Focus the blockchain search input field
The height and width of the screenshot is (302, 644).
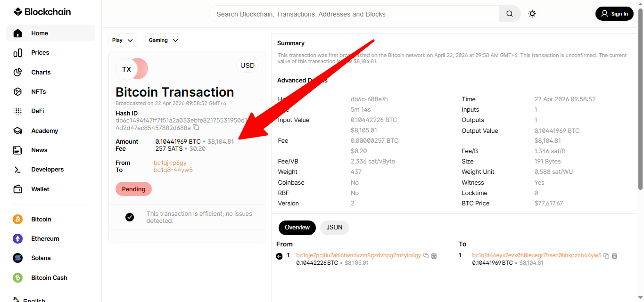pos(354,14)
